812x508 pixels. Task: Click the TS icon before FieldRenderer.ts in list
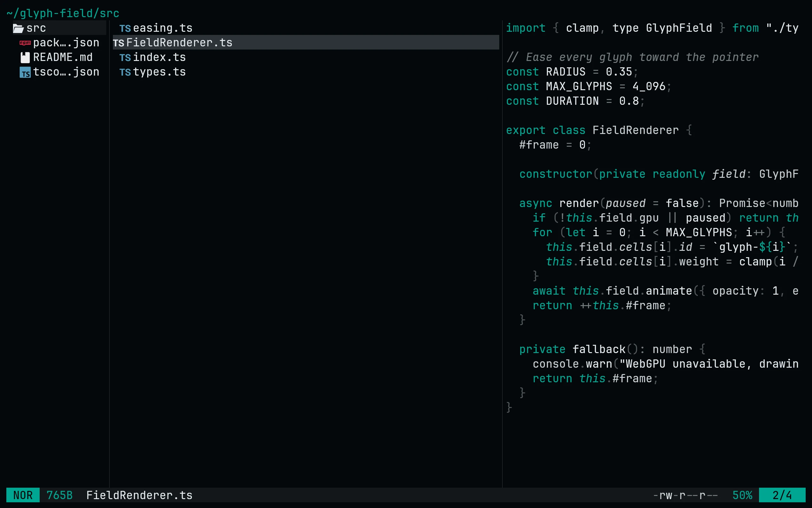118,43
